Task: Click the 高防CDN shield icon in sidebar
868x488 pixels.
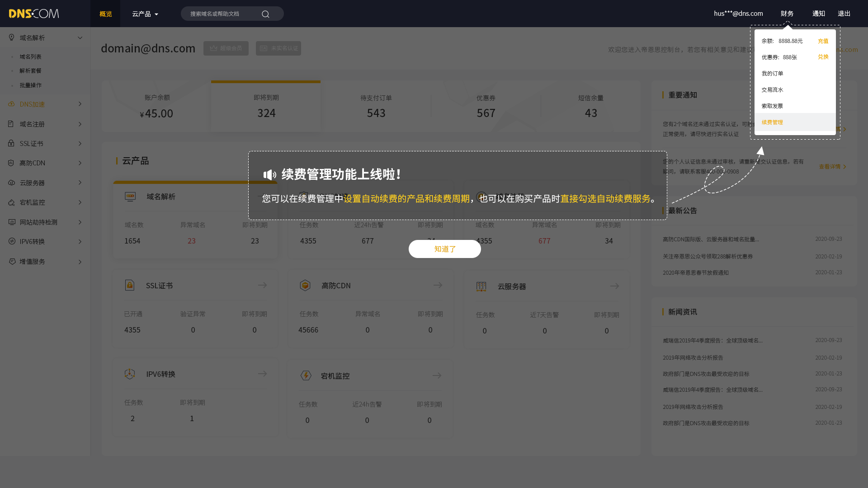Action: (x=11, y=163)
